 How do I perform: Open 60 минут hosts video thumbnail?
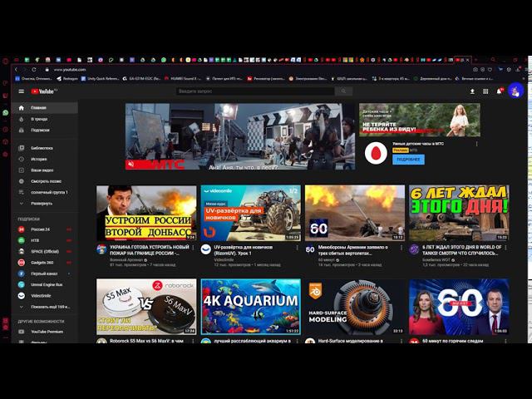pos(459,307)
